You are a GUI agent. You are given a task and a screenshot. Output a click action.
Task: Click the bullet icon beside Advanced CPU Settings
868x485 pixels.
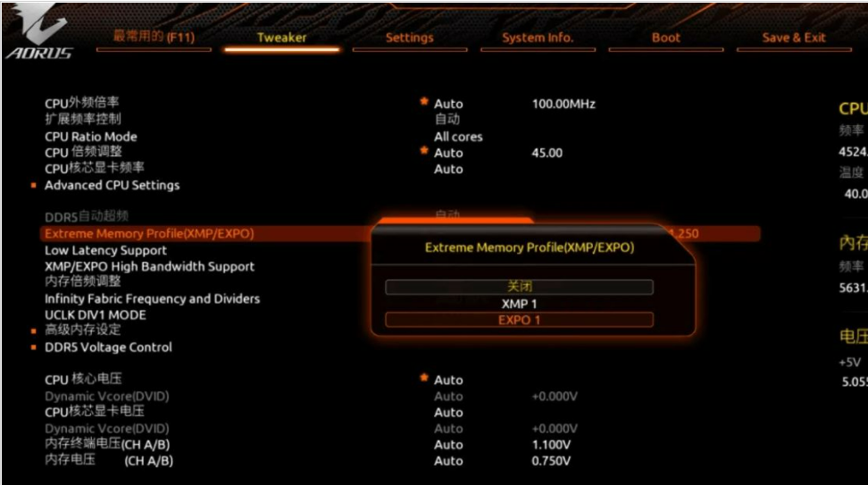33,186
